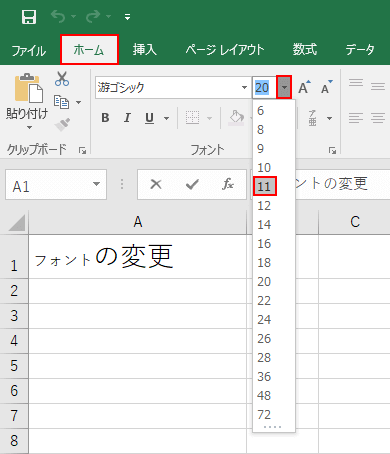Click the Save floppy disk icon
390x454 pixels.
pos(29,17)
